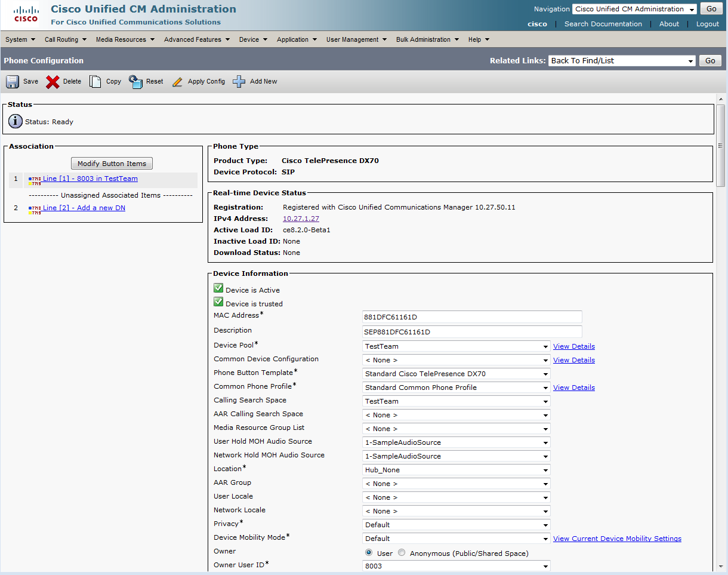Viewport: 728px width, 575px height.
Task: Click the Modify Button Items button
Action: [112, 164]
